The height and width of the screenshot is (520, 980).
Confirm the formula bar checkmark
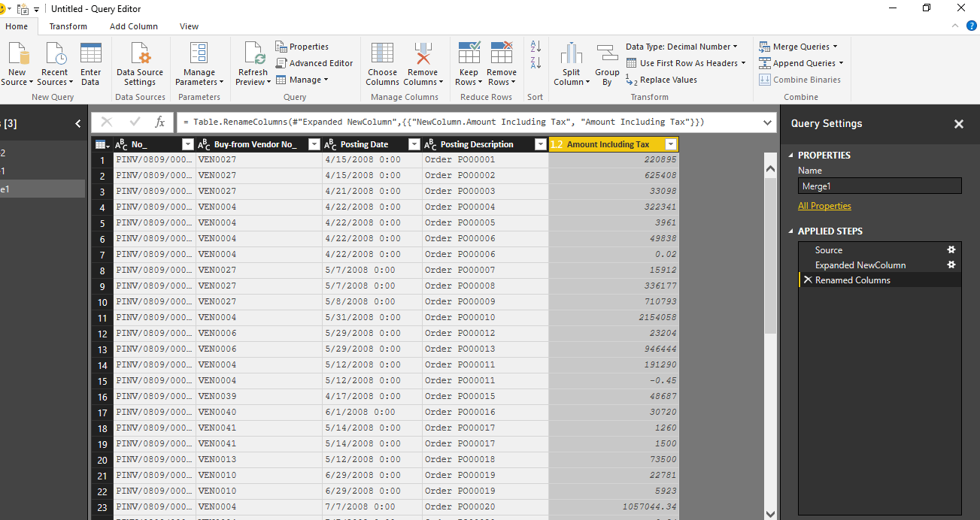(135, 122)
